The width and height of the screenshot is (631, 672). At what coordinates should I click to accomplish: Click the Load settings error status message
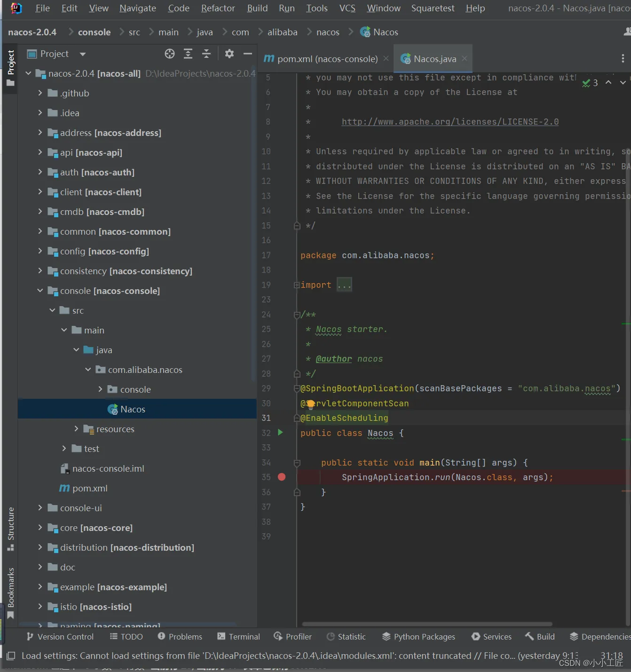(x=300, y=656)
